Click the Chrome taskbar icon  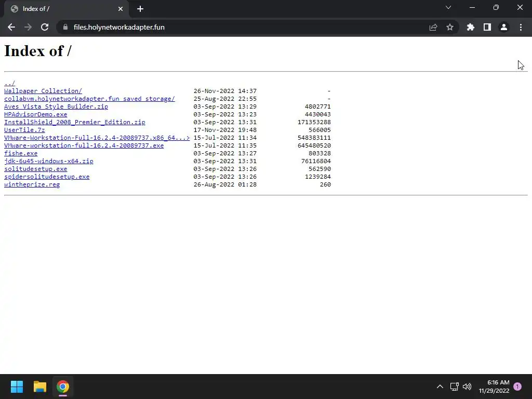point(63,387)
